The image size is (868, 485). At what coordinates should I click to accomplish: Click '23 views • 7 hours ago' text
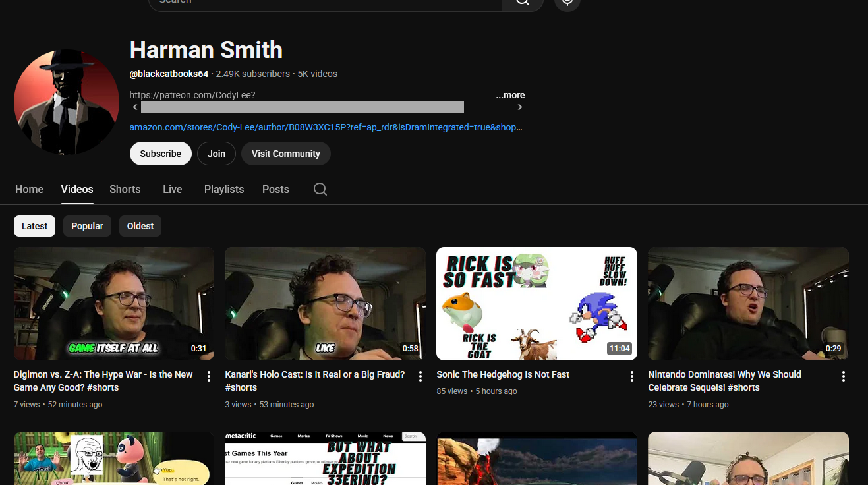[688, 405]
